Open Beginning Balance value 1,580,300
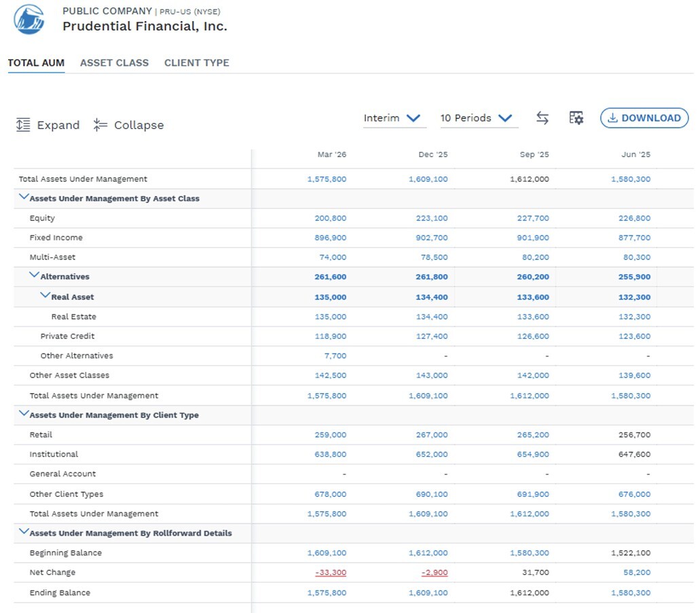Screen dimensions: 700x613 coord(530,553)
